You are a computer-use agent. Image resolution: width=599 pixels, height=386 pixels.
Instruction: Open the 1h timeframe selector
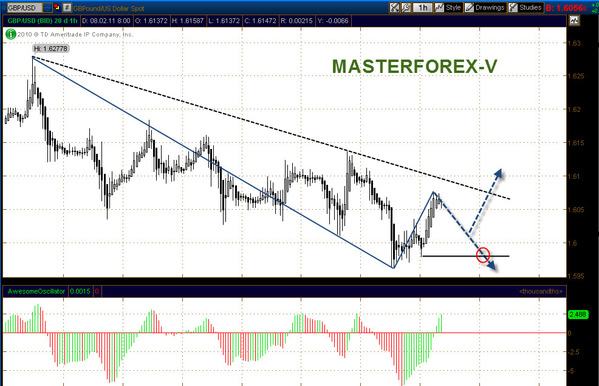(423, 7)
